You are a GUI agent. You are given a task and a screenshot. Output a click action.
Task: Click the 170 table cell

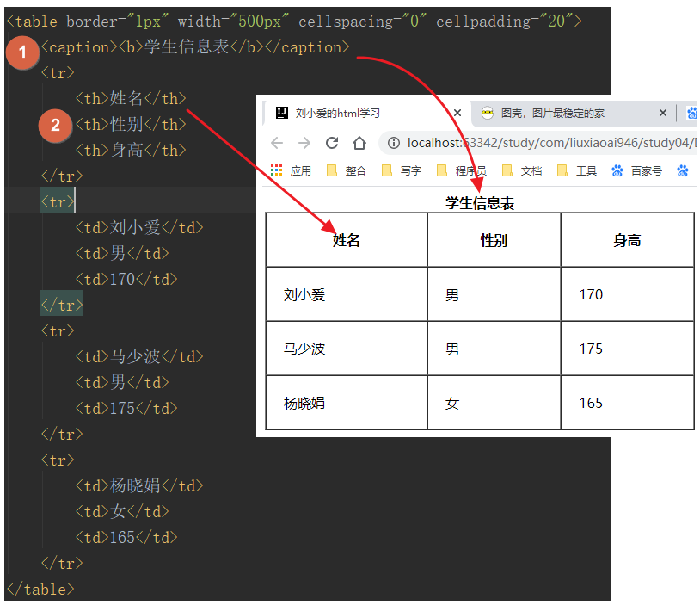pos(627,294)
